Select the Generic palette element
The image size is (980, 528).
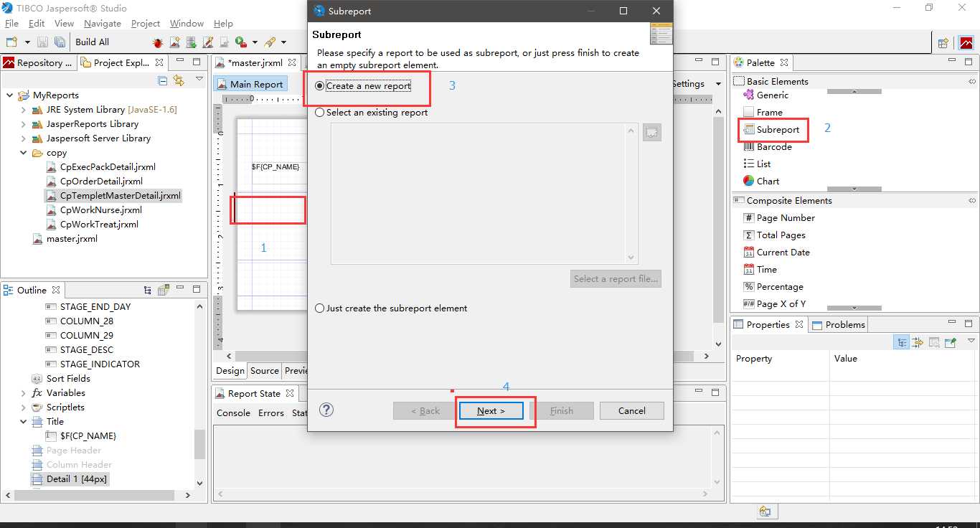[765, 95]
